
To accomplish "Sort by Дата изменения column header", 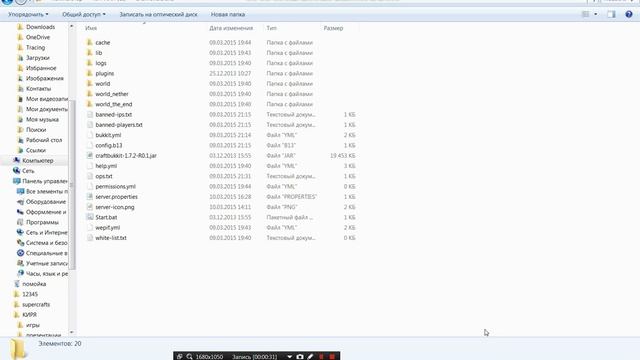I will click(231, 28).
